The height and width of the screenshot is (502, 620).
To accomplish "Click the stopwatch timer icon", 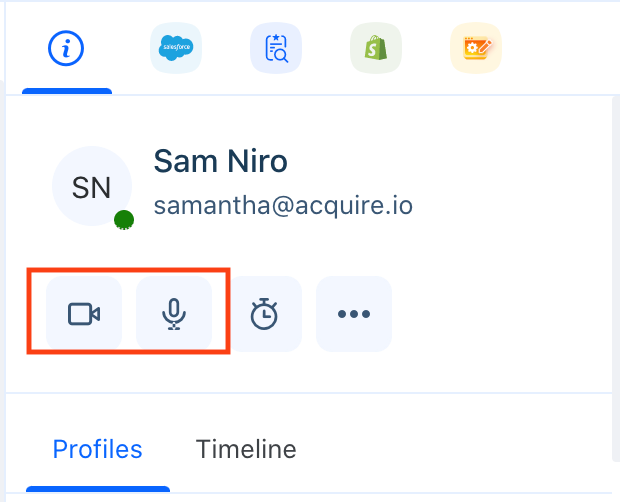I will coord(264,314).
